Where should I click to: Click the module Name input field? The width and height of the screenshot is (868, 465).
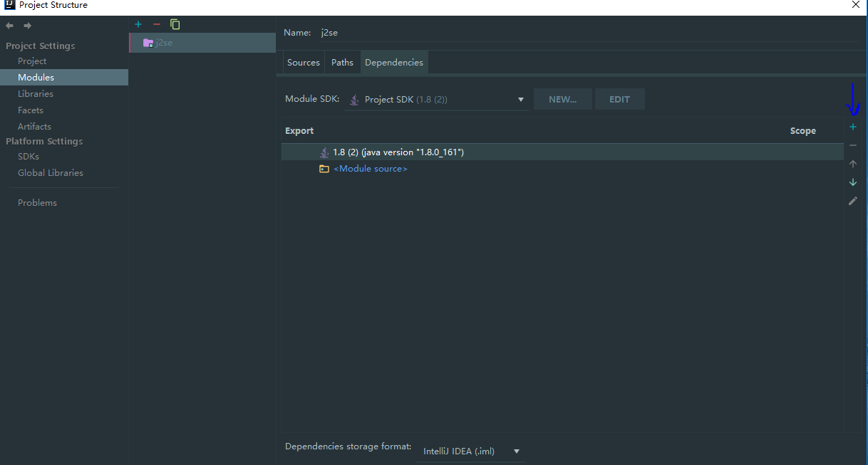pos(588,33)
